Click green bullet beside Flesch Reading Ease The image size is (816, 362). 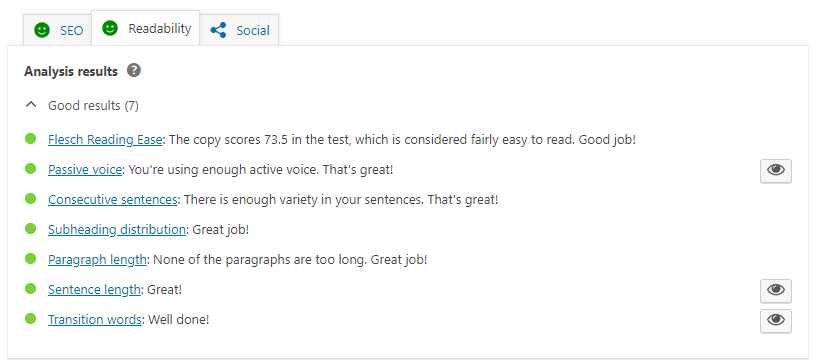click(x=30, y=138)
